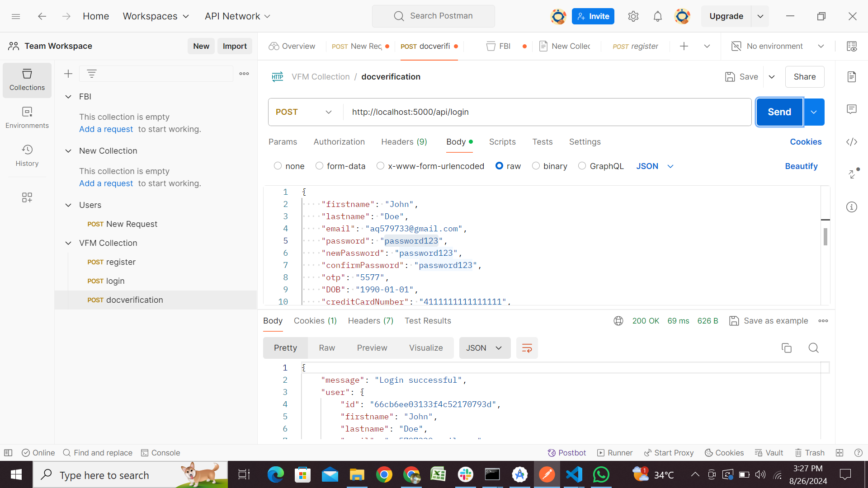Click the Notifications bell icon
Image resolution: width=868 pixels, height=488 pixels.
click(x=657, y=16)
